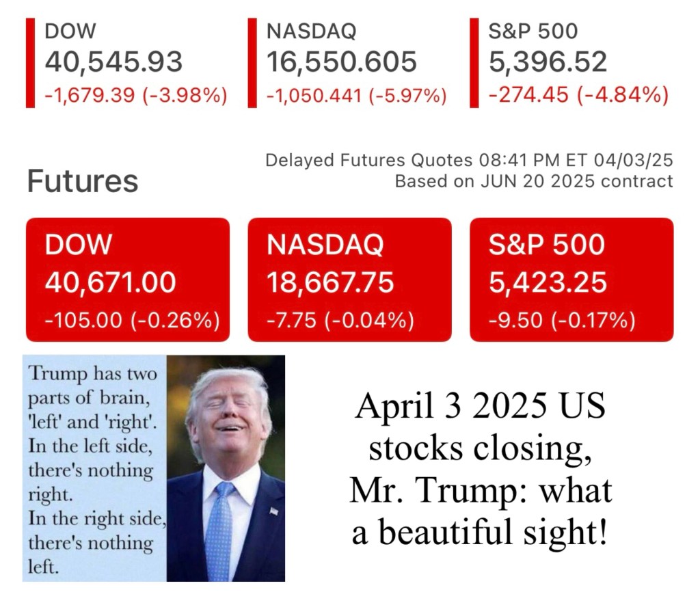Screen dimensions: 700x592
Task: Click the NASDAQ index label at top
Action: [311, 31]
